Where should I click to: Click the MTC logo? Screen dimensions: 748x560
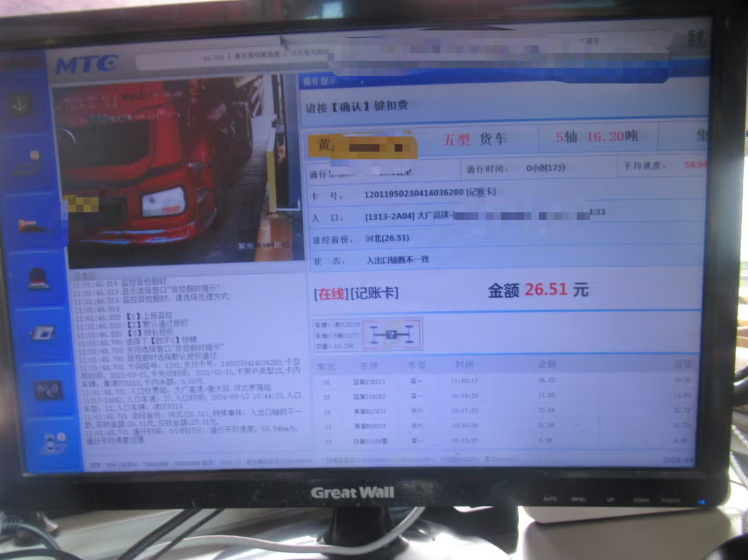click(x=87, y=65)
